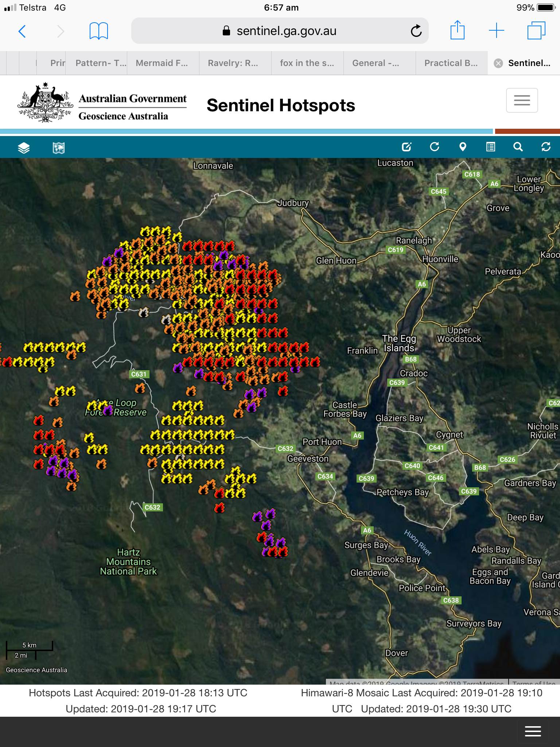560x747 pixels.
Task: Tap the Safari share button
Action: coord(457,31)
